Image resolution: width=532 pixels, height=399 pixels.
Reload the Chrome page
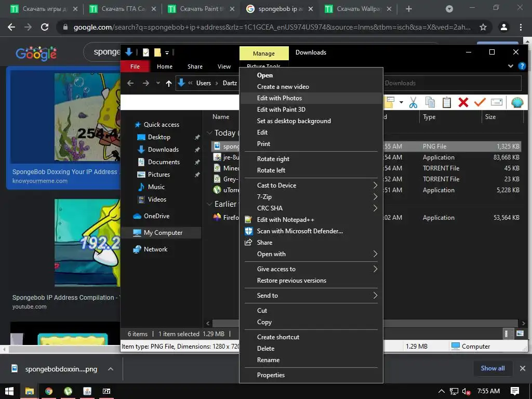[x=45, y=27]
